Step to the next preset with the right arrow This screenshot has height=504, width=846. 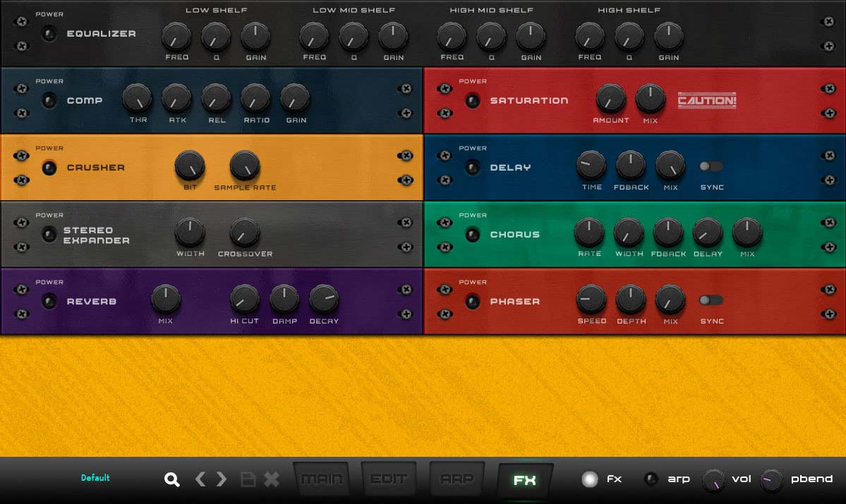(222, 479)
